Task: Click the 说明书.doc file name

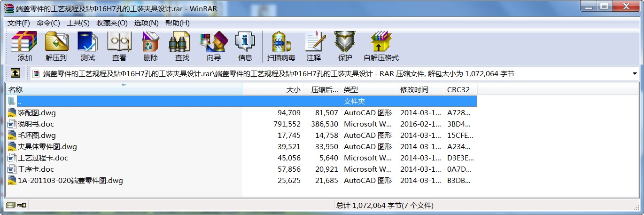Action: [36, 124]
